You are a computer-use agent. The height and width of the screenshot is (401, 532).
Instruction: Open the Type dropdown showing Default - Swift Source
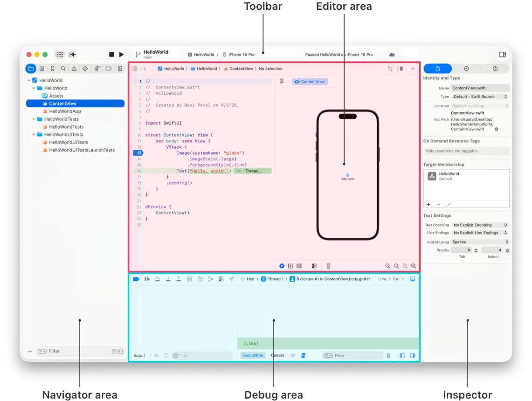point(480,97)
